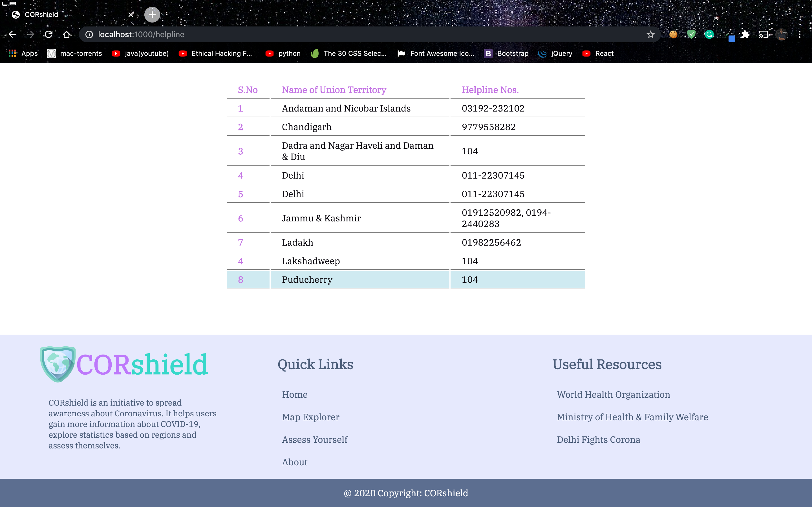
Task: Bookmark this page with the star icon
Action: 650,35
